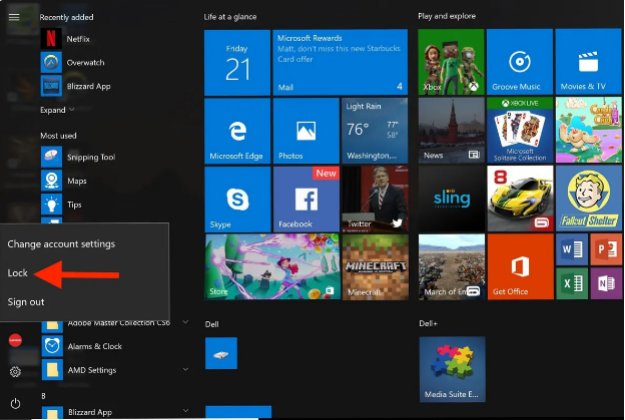
Task: Open the March of Empires tile
Action: pyautogui.click(x=451, y=267)
